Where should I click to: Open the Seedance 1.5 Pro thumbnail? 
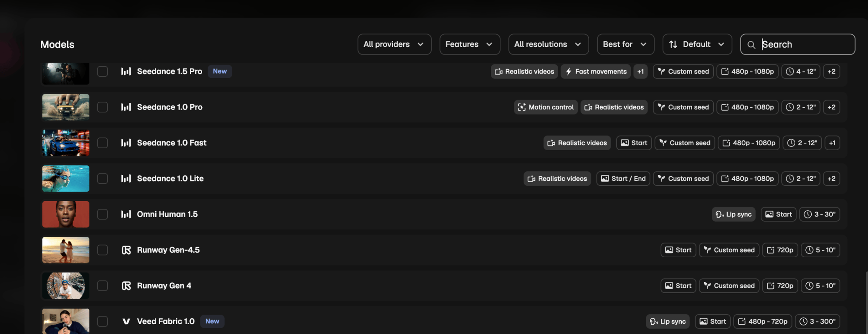pyautogui.click(x=66, y=74)
